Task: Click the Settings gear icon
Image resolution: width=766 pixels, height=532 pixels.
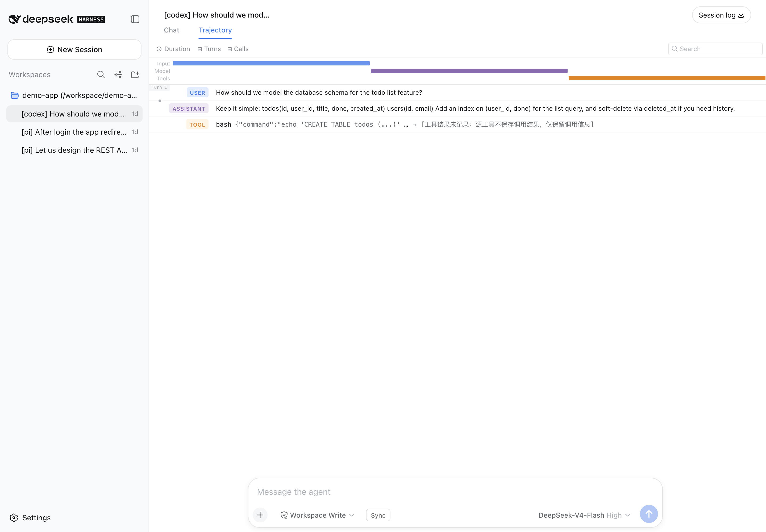Action: point(14,518)
